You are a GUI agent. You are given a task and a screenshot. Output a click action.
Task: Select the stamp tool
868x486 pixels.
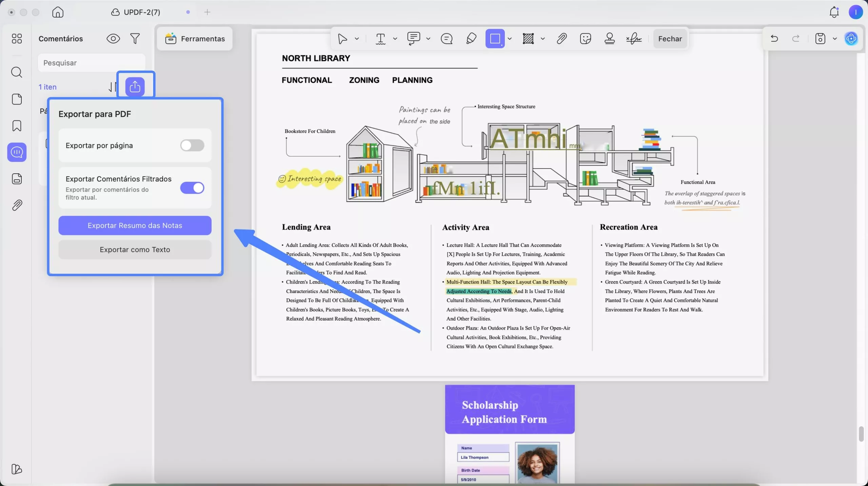[610, 39]
